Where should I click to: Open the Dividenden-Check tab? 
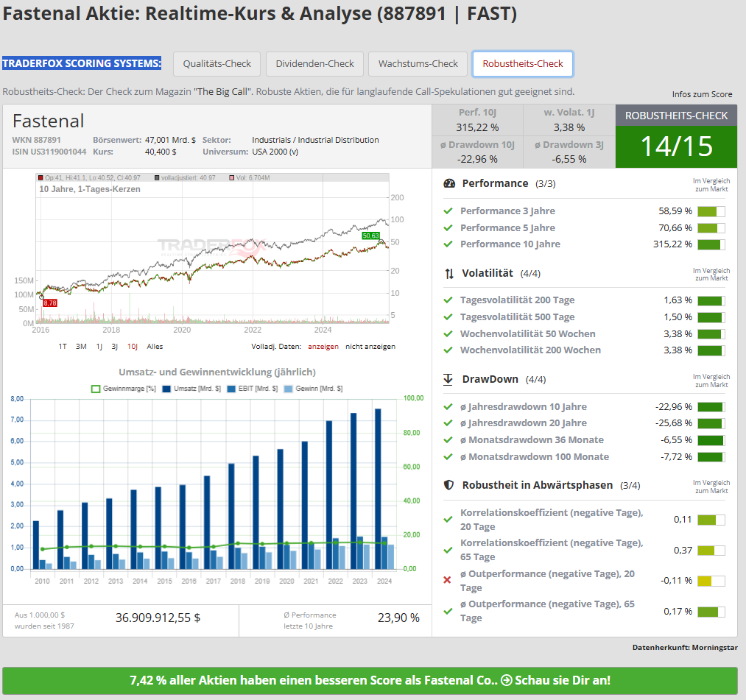tap(314, 64)
